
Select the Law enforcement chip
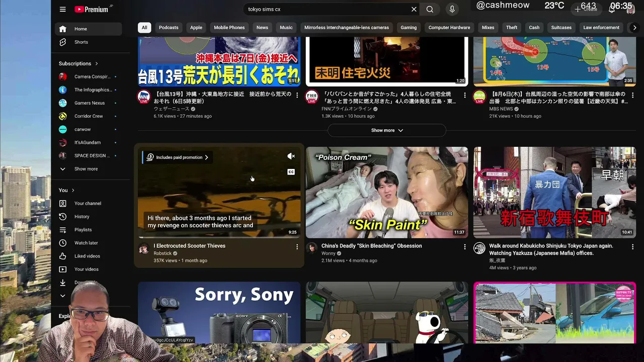coord(601,28)
